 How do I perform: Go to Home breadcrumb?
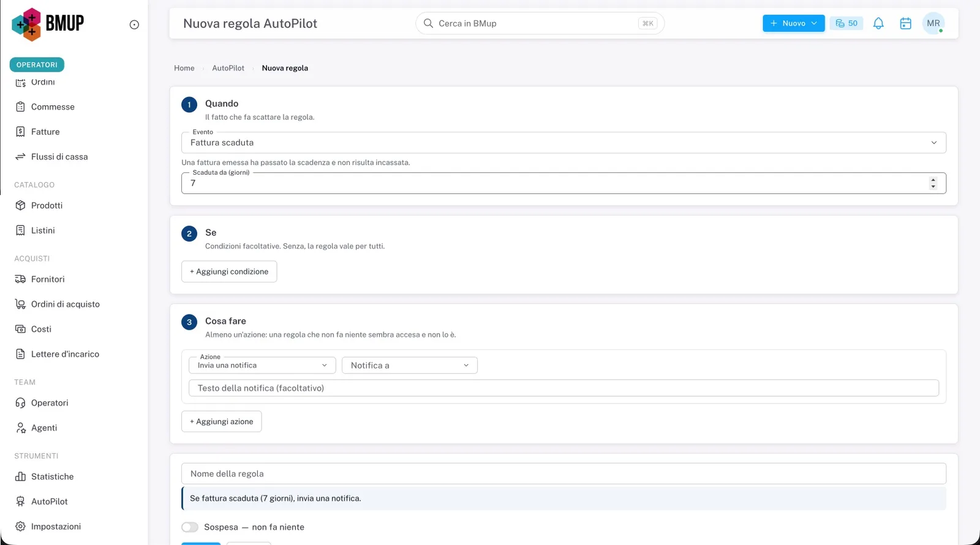184,68
